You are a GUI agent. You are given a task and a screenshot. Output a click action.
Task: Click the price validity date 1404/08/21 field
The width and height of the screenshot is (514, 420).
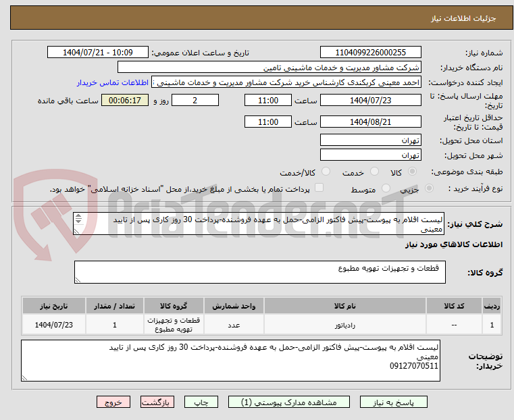click(370, 122)
